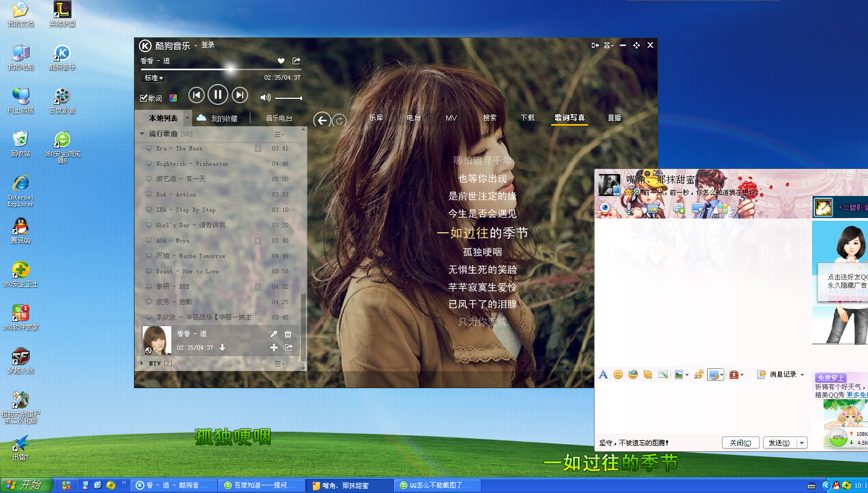
Task: Open the MTV list menu icon
Action: (x=279, y=363)
